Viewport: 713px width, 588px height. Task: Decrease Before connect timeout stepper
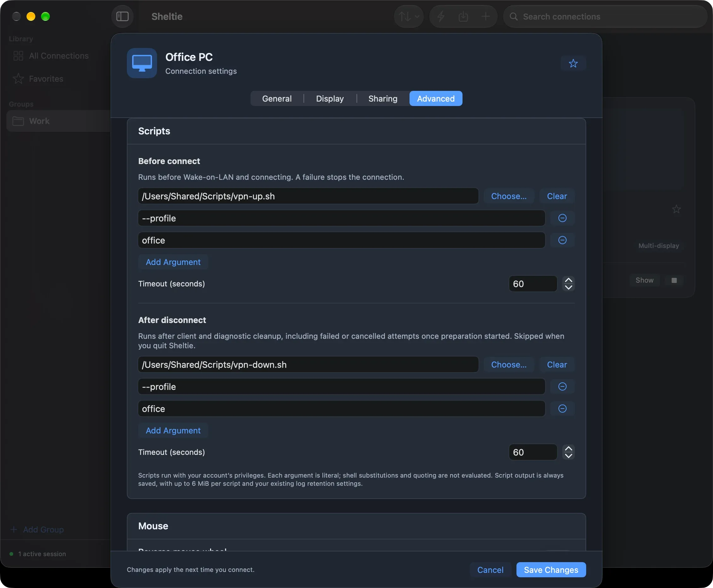(568, 288)
